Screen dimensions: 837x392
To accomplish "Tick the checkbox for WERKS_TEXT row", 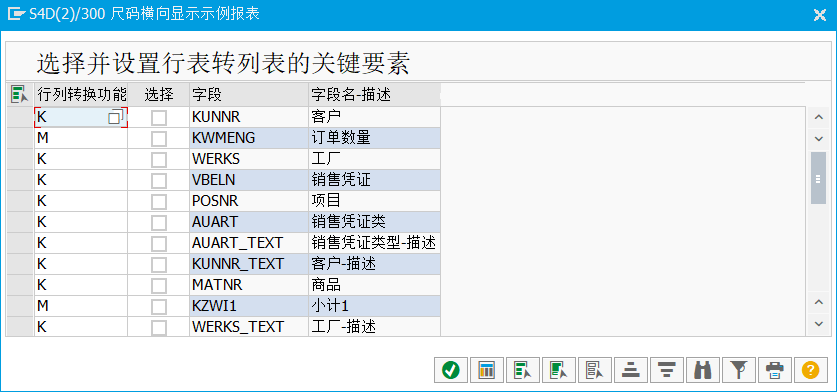I will (159, 327).
